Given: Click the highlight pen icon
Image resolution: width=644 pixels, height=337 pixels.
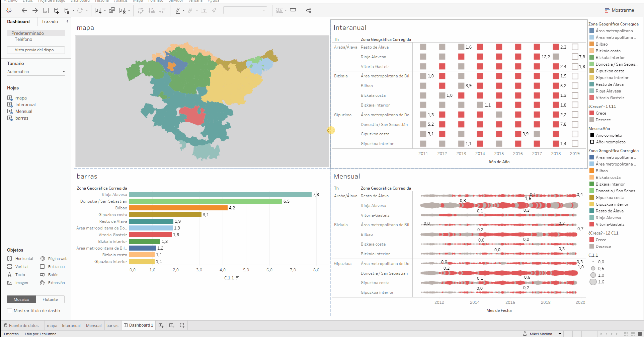Looking at the screenshot, I should tap(178, 10).
